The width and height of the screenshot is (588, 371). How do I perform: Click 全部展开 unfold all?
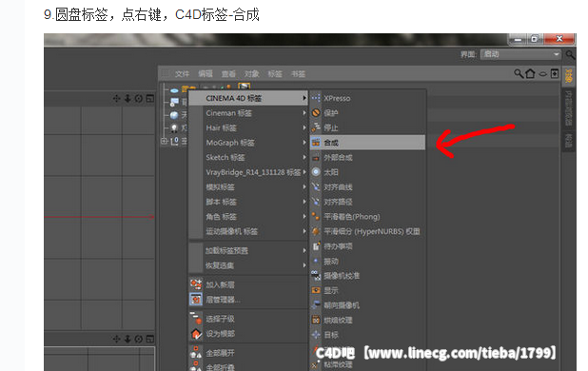(x=248, y=353)
